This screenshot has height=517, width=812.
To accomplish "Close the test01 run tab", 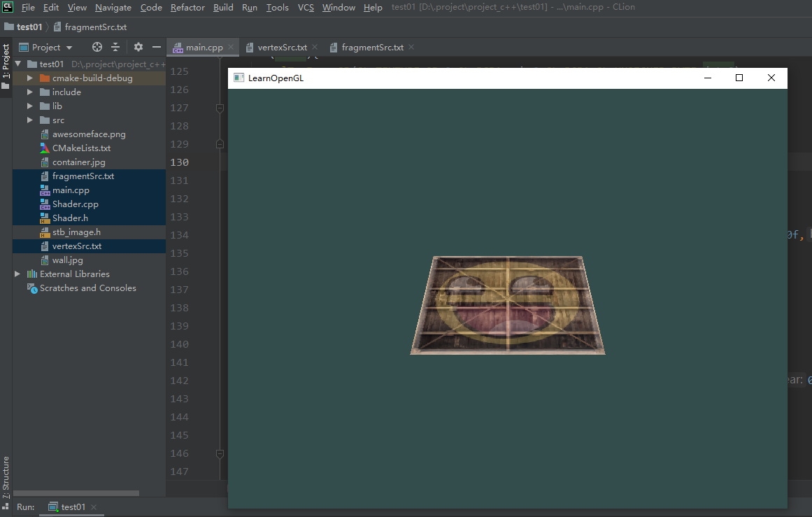I will tap(94, 507).
